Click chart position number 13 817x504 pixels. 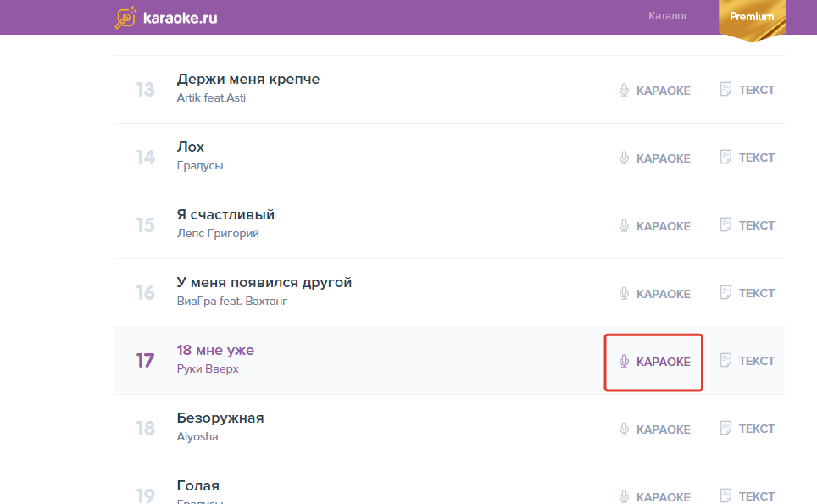146,90
